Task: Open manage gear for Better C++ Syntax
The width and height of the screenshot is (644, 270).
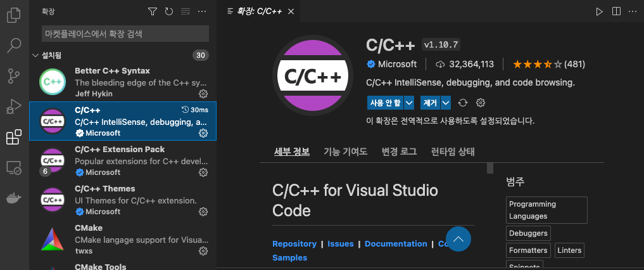Action: click(203, 94)
